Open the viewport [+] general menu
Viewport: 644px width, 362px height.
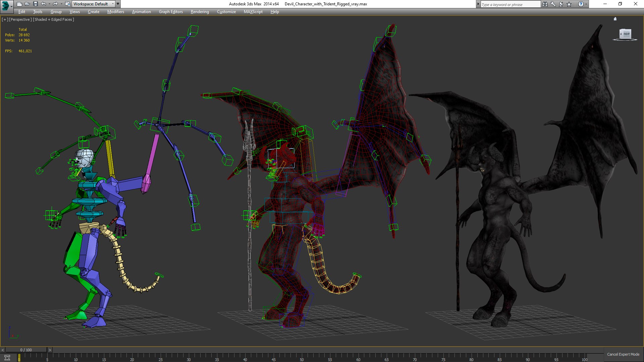(5, 19)
